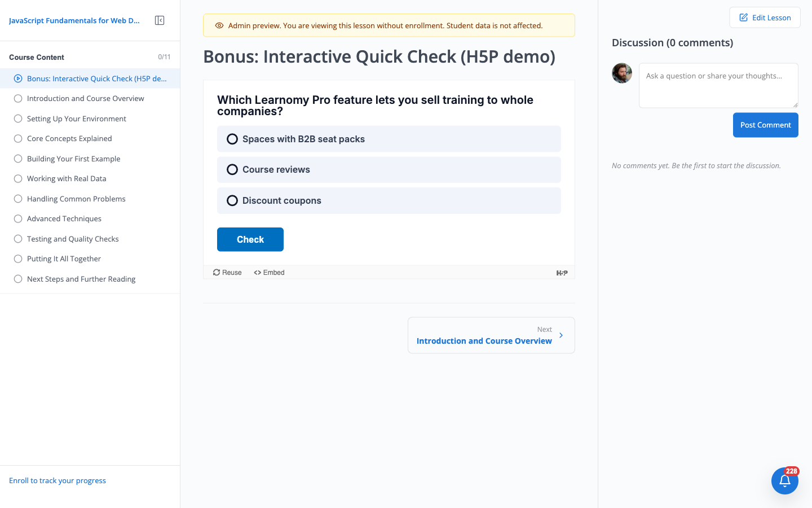This screenshot has height=508, width=812.
Task: Open notifications bell with 228 badge
Action: coord(785,481)
